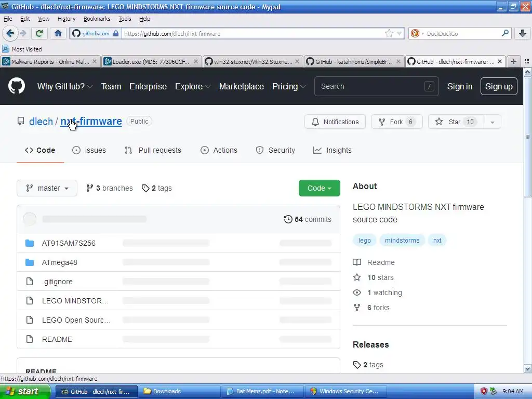This screenshot has height=399, width=532.
Task: Click the tag icon next to 2 tags near branches
Action: click(x=145, y=188)
